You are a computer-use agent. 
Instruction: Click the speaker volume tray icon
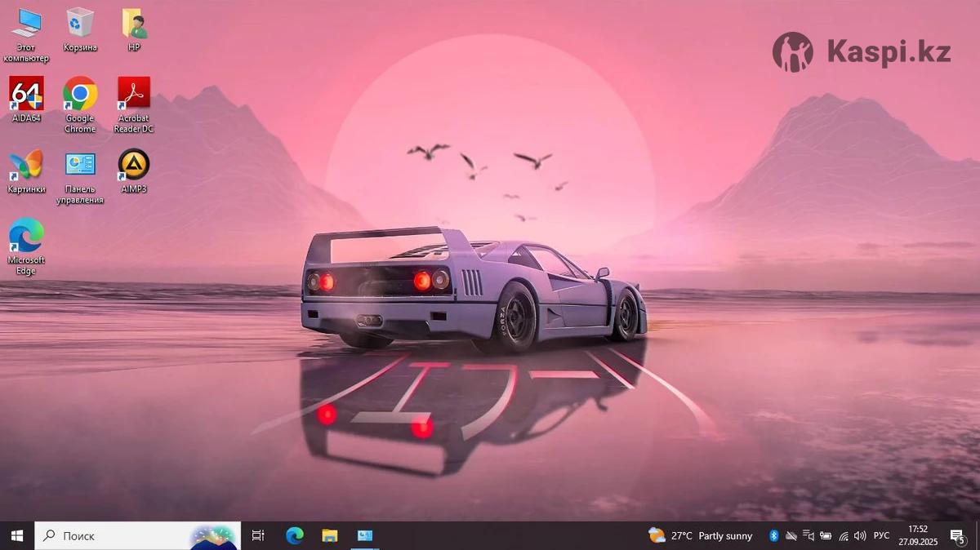[x=860, y=536]
